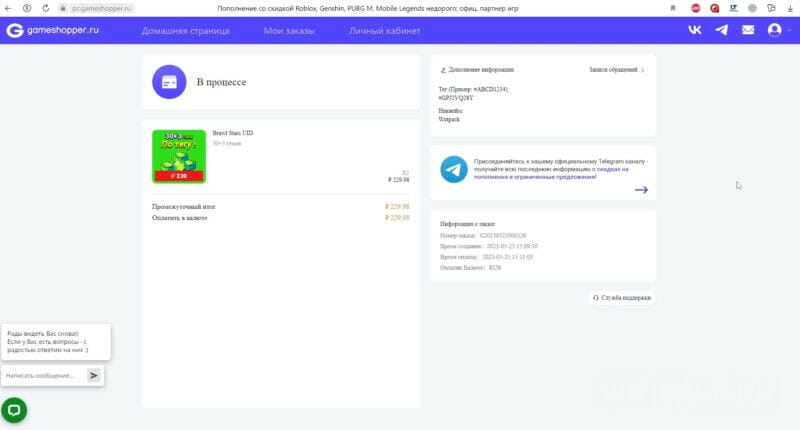Click the large Telegram channel logo
The image size is (800, 430).
(454, 169)
